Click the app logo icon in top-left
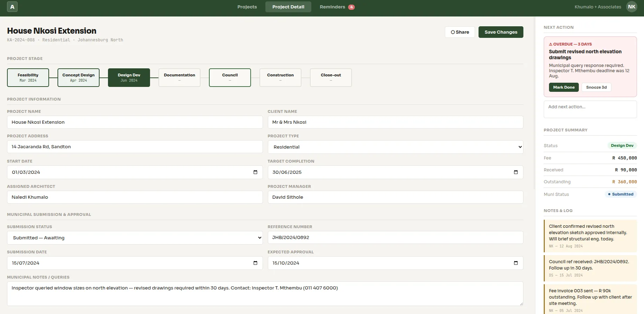The width and height of the screenshot is (644, 314). pyautogui.click(x=12, y=7)
